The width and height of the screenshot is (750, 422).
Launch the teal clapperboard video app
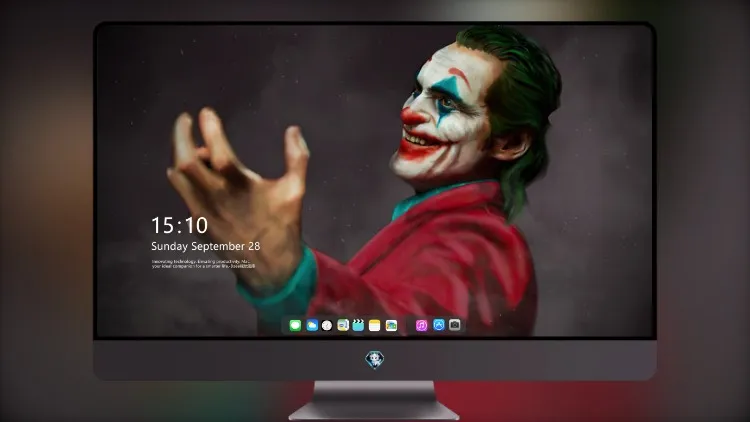coord(358,325)
